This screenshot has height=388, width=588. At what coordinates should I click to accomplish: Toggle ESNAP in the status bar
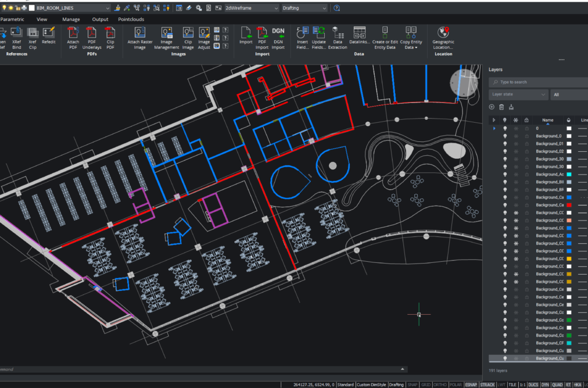[x=471, y=385]
